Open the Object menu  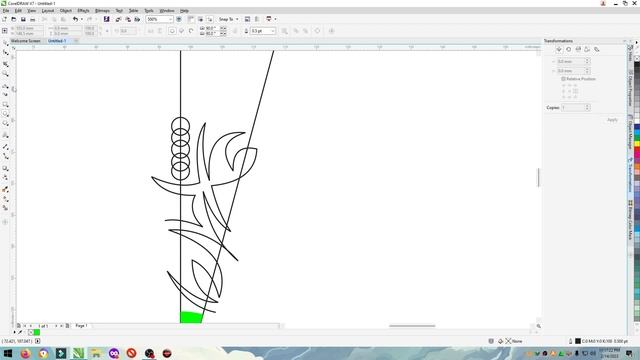pos(66,11)
